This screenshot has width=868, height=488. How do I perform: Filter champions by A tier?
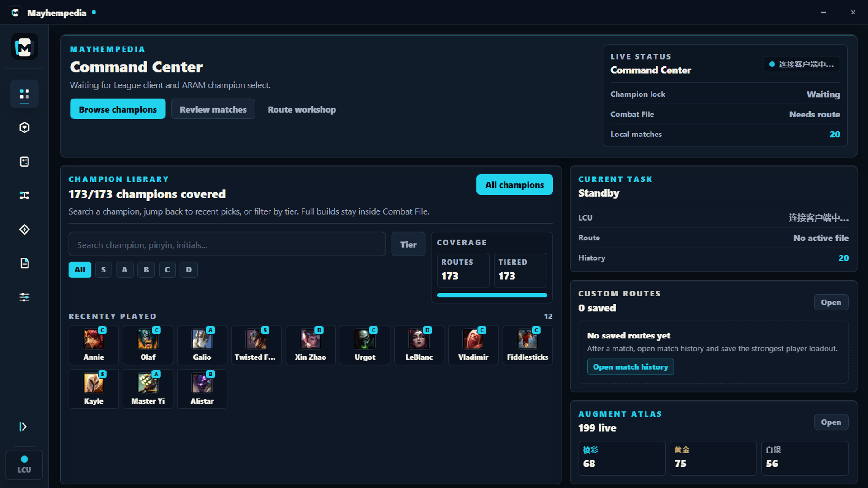coord(124,270)
